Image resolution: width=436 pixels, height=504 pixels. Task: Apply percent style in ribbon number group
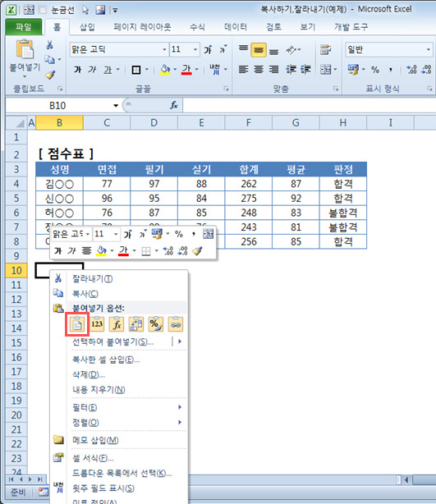[x=375, y=70]
